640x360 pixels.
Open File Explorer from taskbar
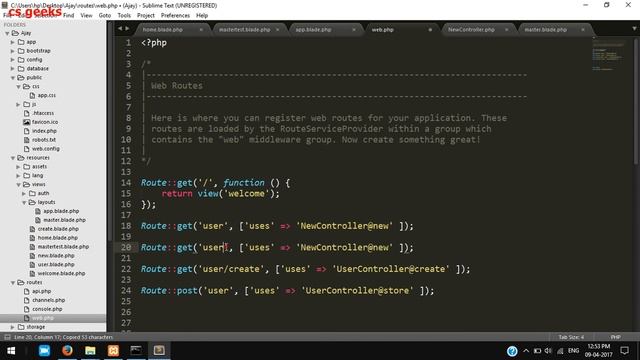point(90,351)
